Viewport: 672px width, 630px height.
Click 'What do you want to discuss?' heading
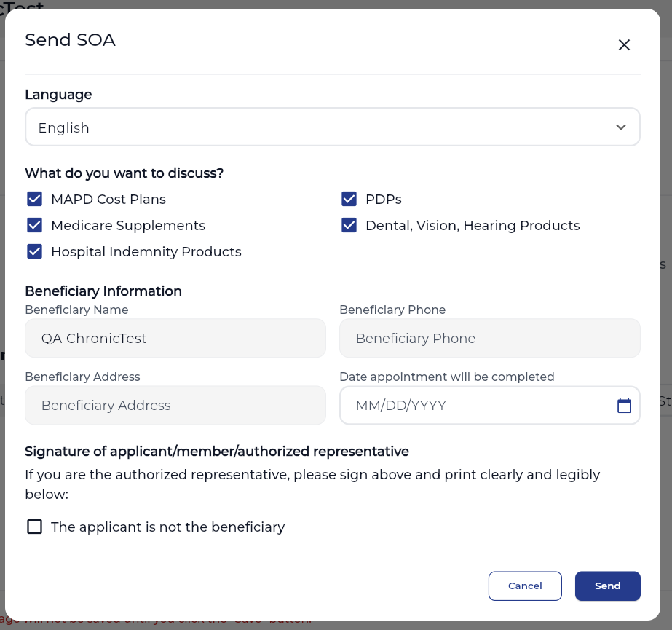pos(124,173)
